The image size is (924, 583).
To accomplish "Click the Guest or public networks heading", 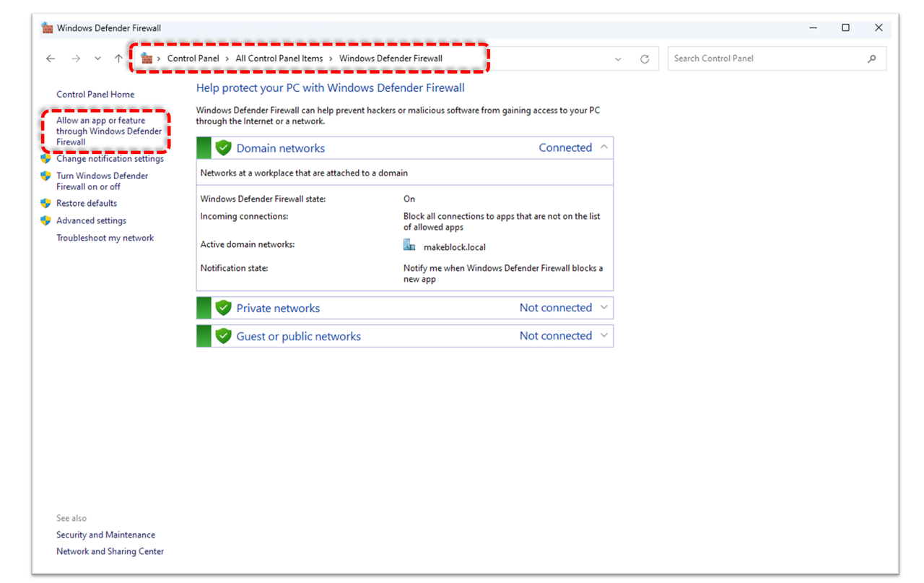I will coord(299,336).
